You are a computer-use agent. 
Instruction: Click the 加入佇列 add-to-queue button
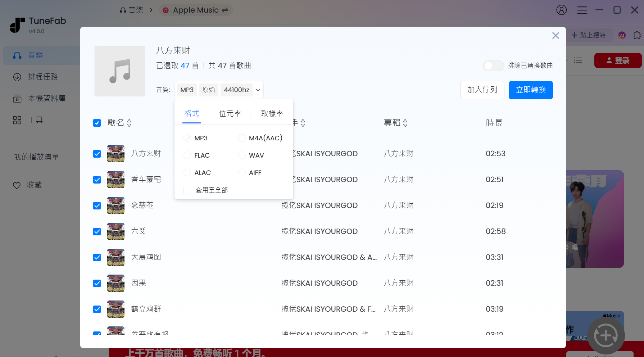(482, 90)
